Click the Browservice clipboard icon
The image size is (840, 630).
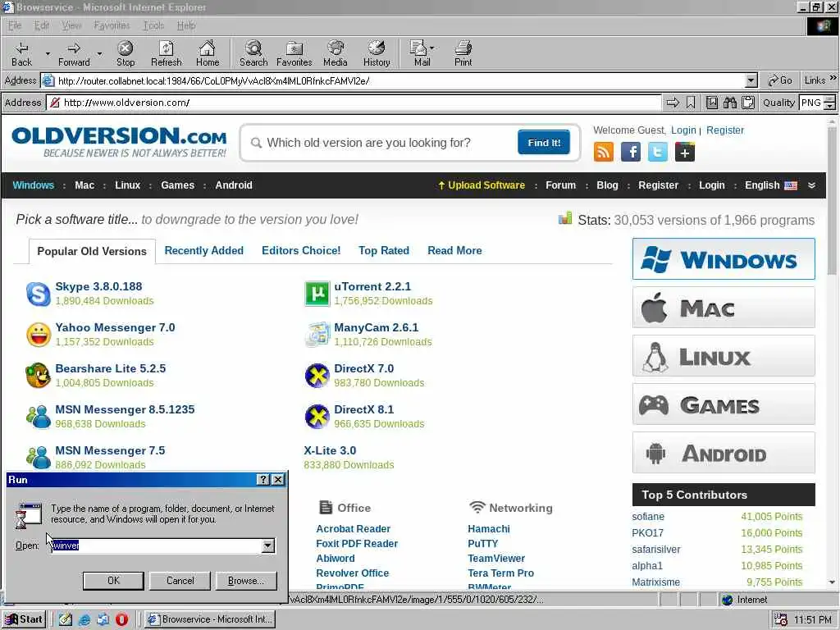[748, 103]
